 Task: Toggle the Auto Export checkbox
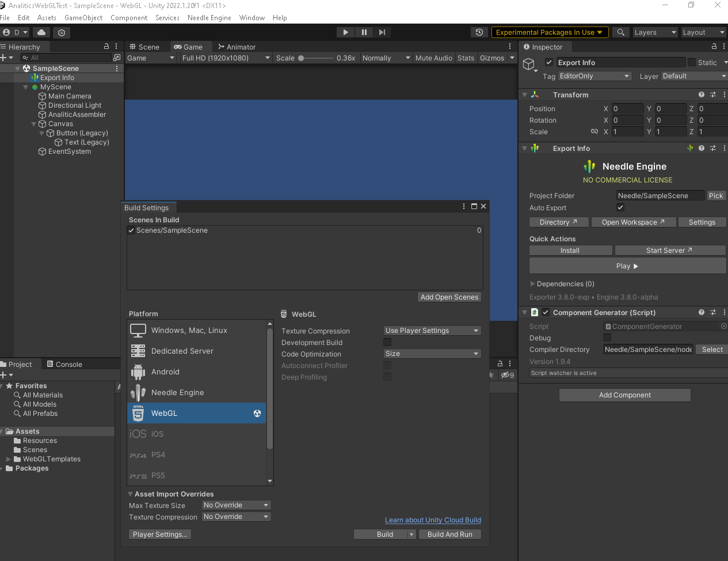coord(620,207)
